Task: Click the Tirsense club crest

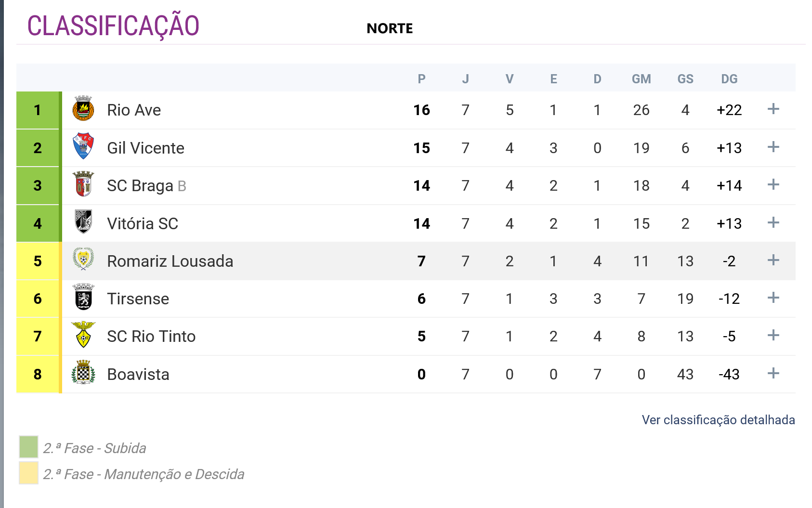Action: coord(83,297)
